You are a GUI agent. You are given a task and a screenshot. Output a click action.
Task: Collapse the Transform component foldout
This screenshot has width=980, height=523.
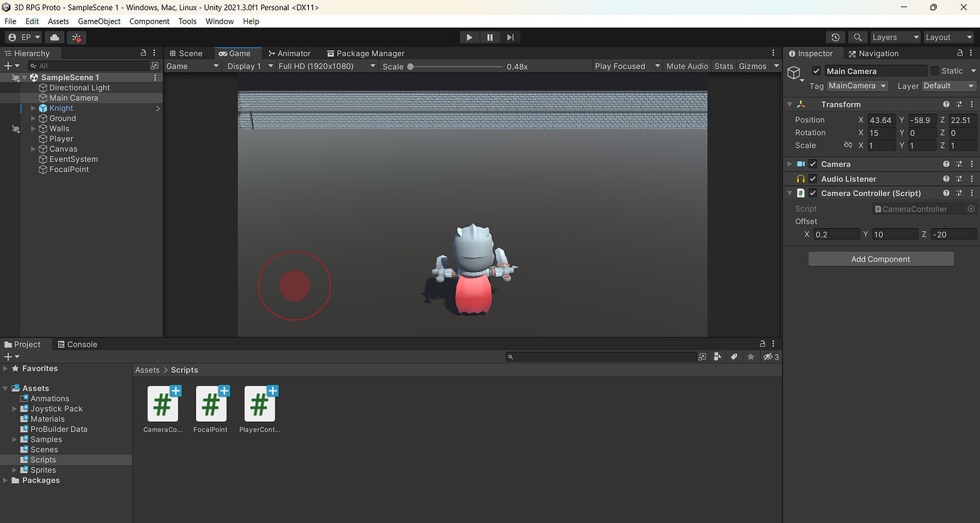790,104
